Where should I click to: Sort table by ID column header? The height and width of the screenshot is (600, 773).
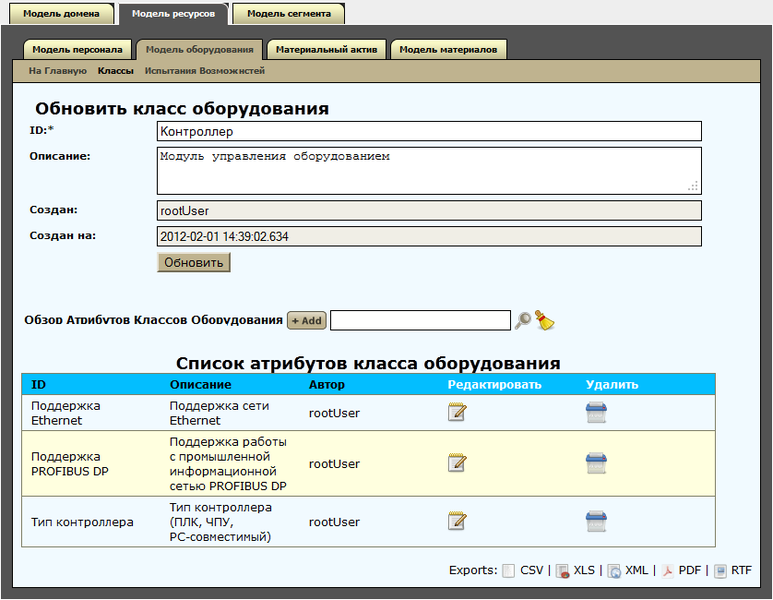pos(38,385)
